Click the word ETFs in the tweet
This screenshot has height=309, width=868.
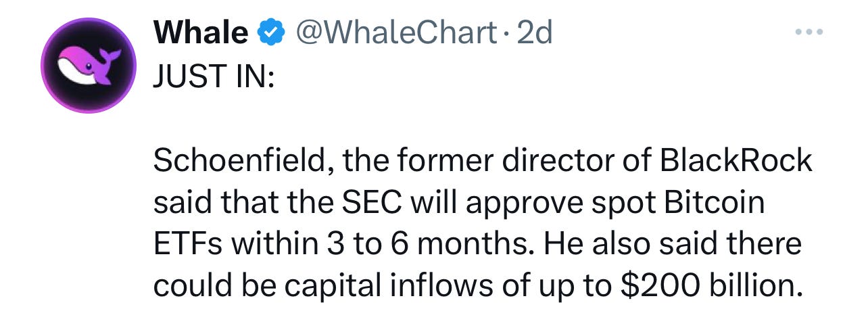point(187,244)
